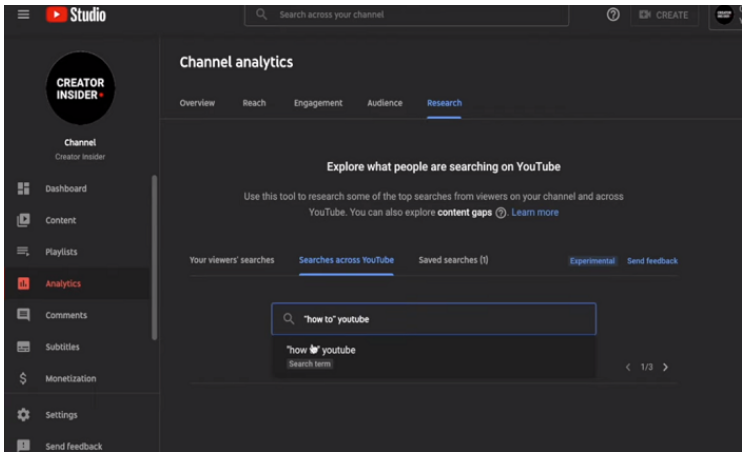
Task: Click the 1/3 page indicator
Action: point(647,367)
